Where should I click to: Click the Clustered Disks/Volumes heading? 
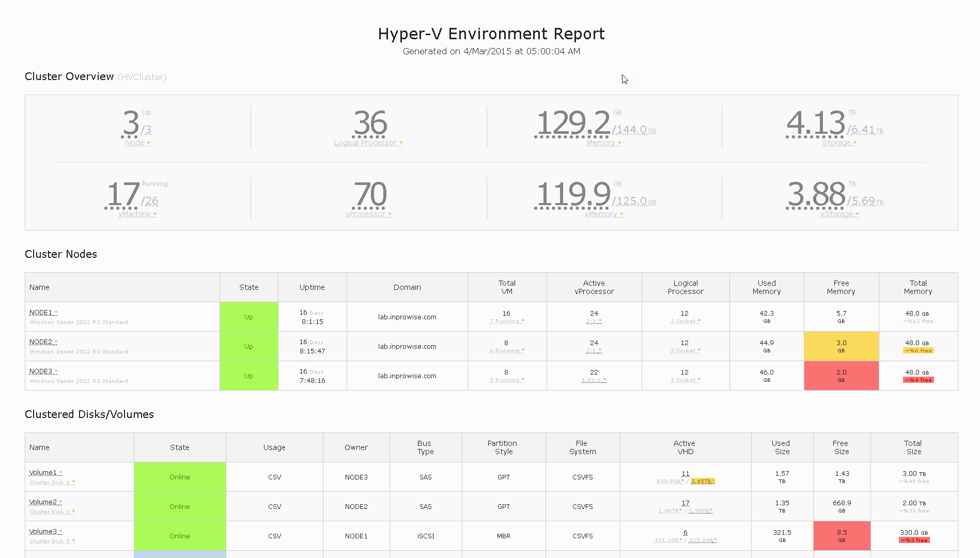89,414
